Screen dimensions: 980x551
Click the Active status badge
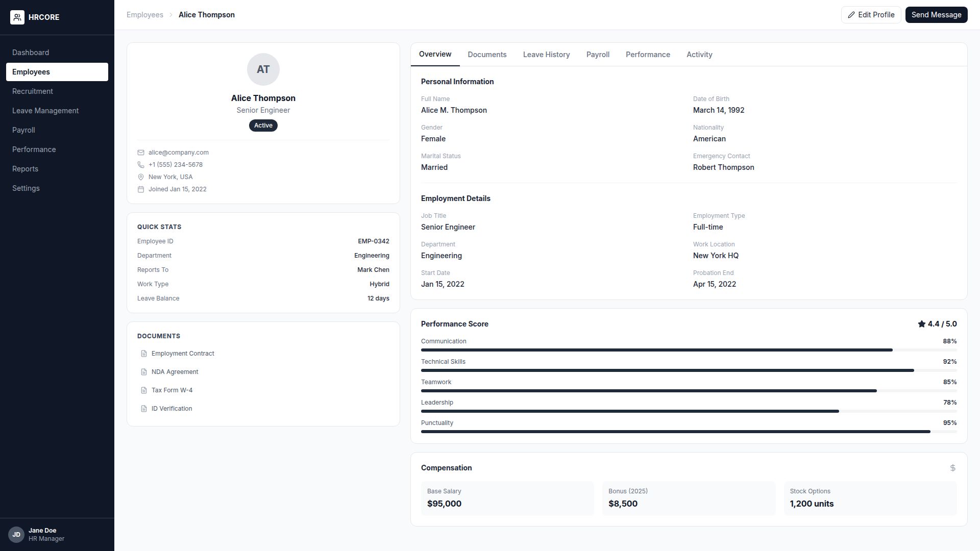click(263, 126)
